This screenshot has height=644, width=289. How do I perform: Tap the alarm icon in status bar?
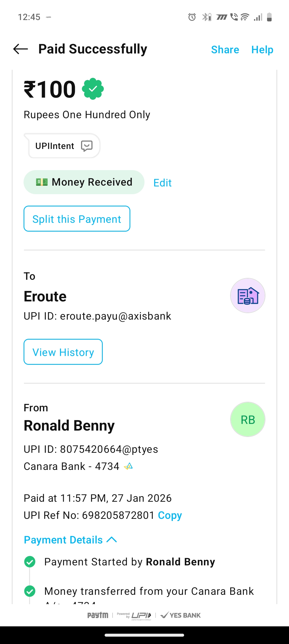point(192,17)
